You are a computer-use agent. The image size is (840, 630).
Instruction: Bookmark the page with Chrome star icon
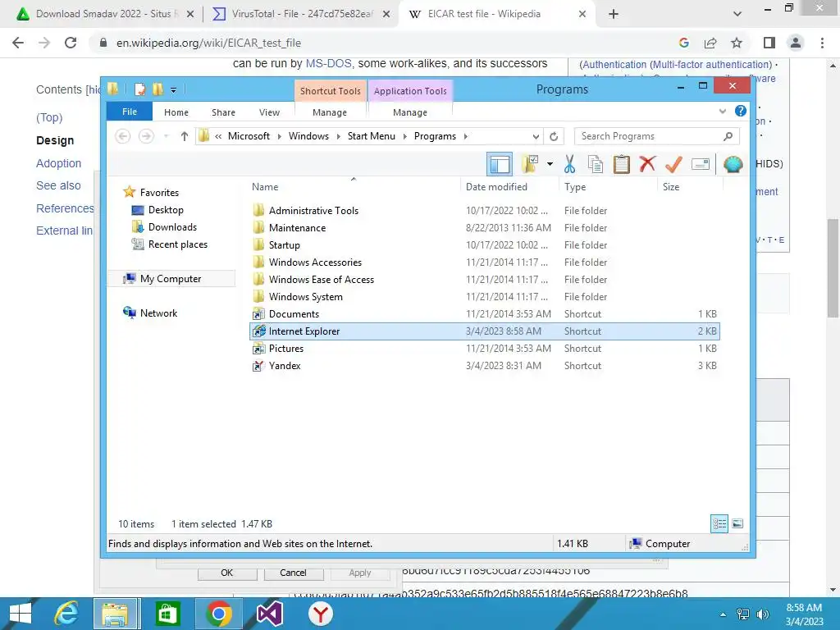tap(737, 43)
